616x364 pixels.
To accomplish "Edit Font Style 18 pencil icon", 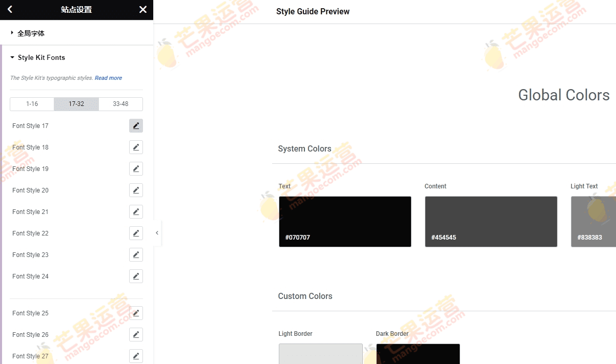I will click(x=136, y=147).
